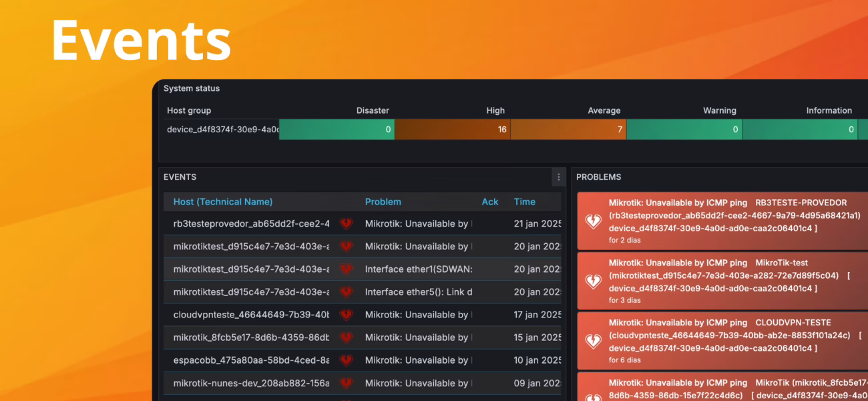Click the Disaster severity cell showing 0
The width and height of the screenshot is (868, 401).
pyautogui.click(x=337, y=130)
